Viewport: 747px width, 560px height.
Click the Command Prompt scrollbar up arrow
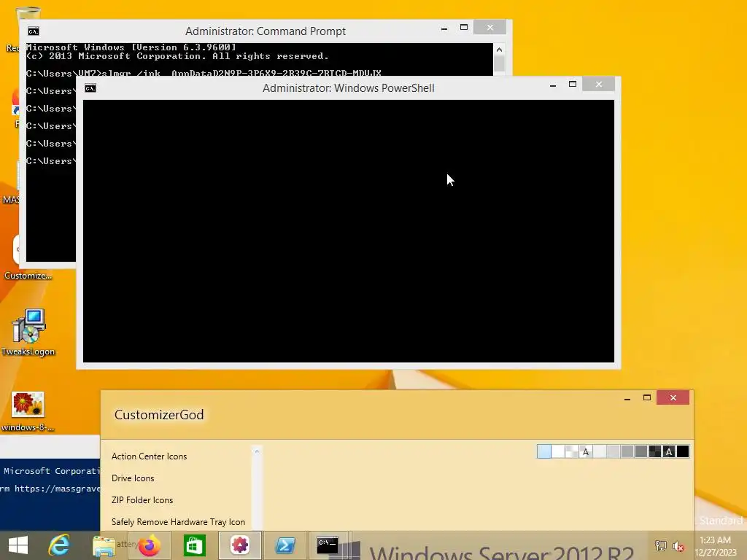click(499, 49)
